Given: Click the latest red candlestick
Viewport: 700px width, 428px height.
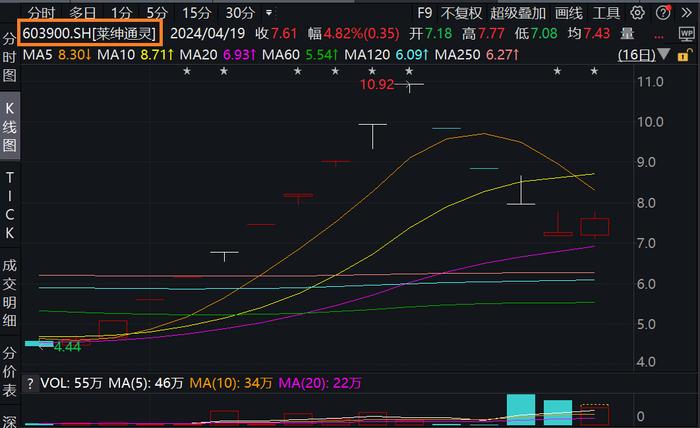Looking at the screenshot, I should coord(595,227).
